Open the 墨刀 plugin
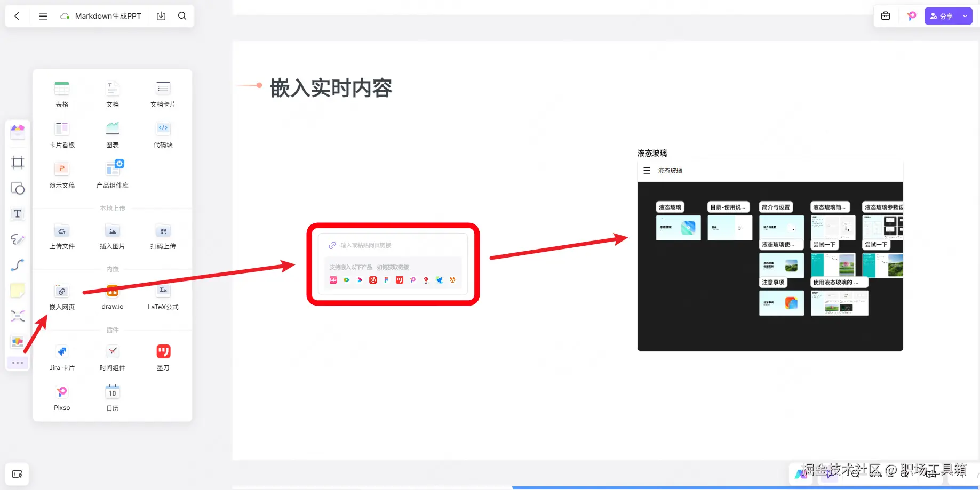 point(163,358)
